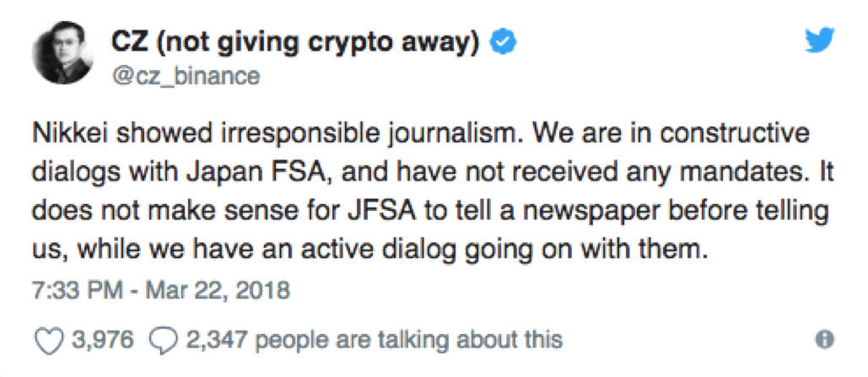Image resolution: width=868 pixels, height=377 pixels.
Task: Open '2,347 people are talking about this'
Action: pyautogui.click(x=375, y=339)
